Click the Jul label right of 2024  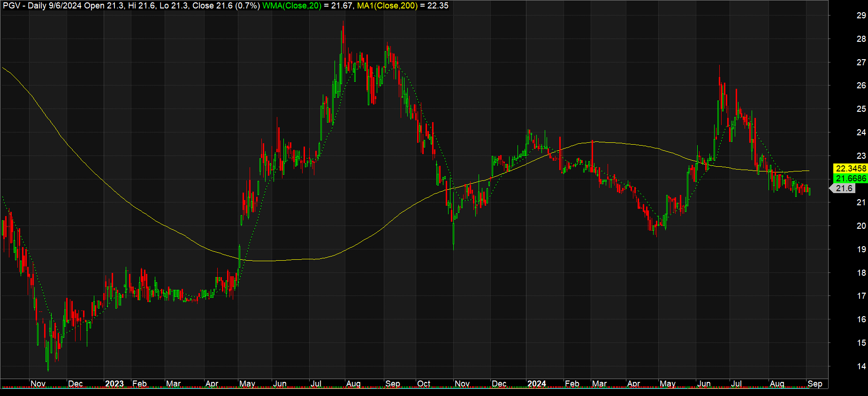[x=736, y=383]
